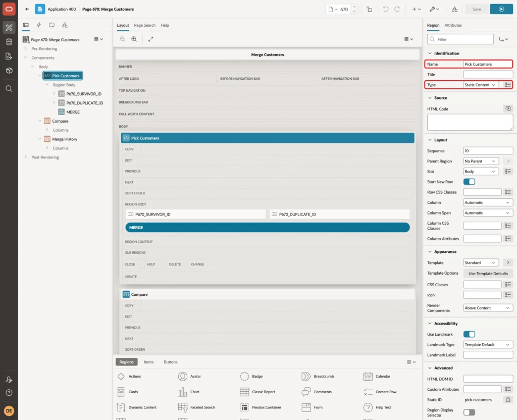
Task: Open the Classic Report region icon
Action: tap(244, 392)
